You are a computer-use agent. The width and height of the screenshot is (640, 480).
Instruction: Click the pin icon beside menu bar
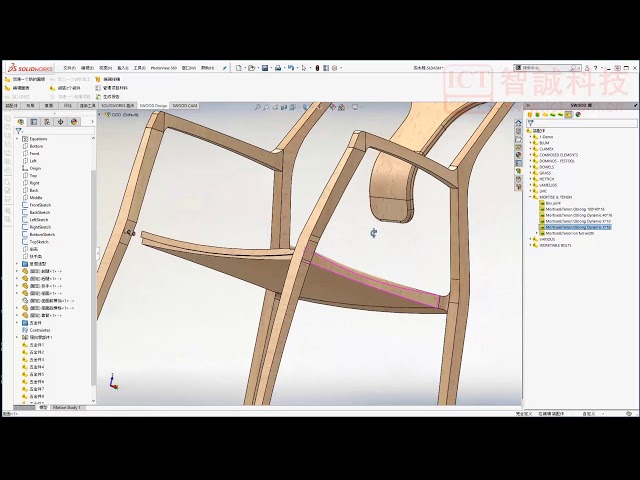[x=224, y=68]
